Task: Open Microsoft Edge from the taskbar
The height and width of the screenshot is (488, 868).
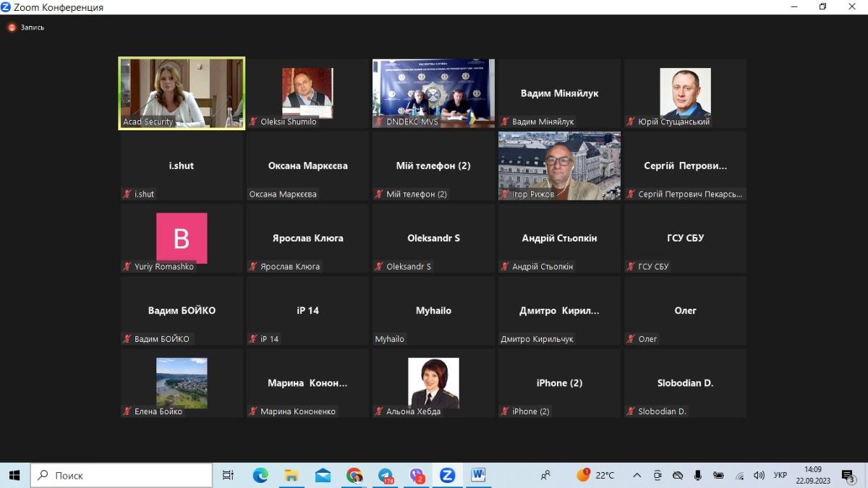Action: [x=260, y=475]
